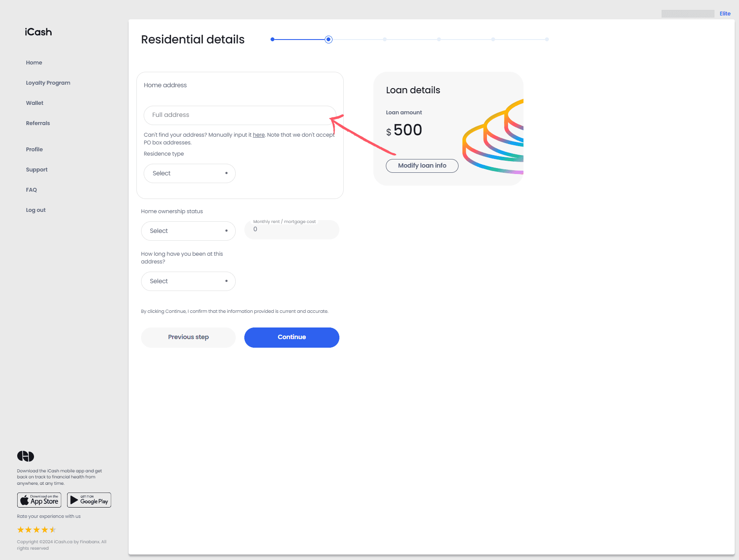Open the Home ownership status dropdown

click(188, 231)
